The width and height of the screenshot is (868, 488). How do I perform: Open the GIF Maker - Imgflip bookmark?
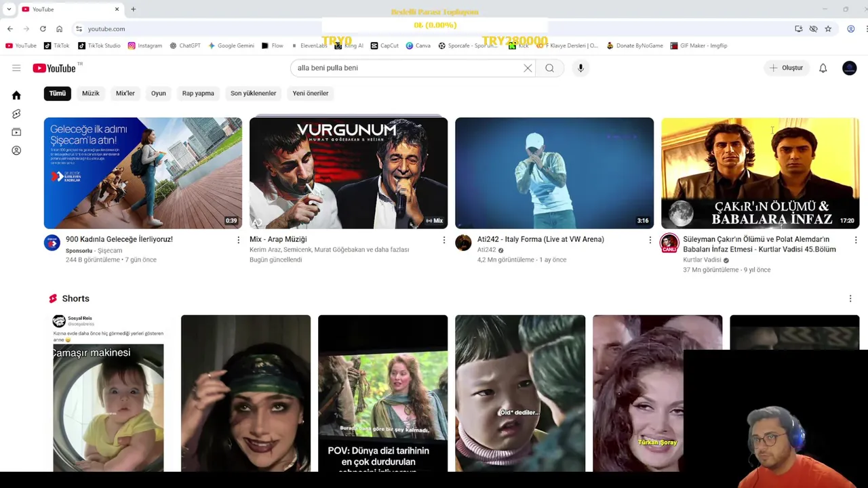click(x=698, y=45)
